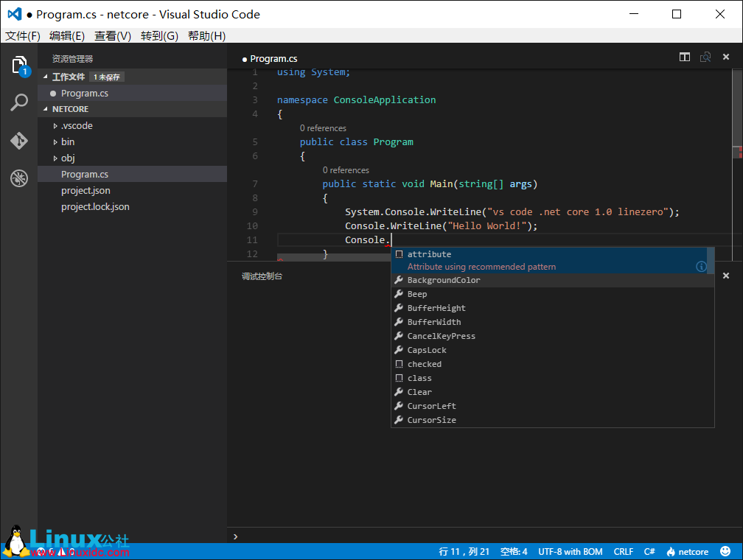743x560 pixels.
Task: Click the info icon beside attribute suggestion
Action: [x=701, y=267]
